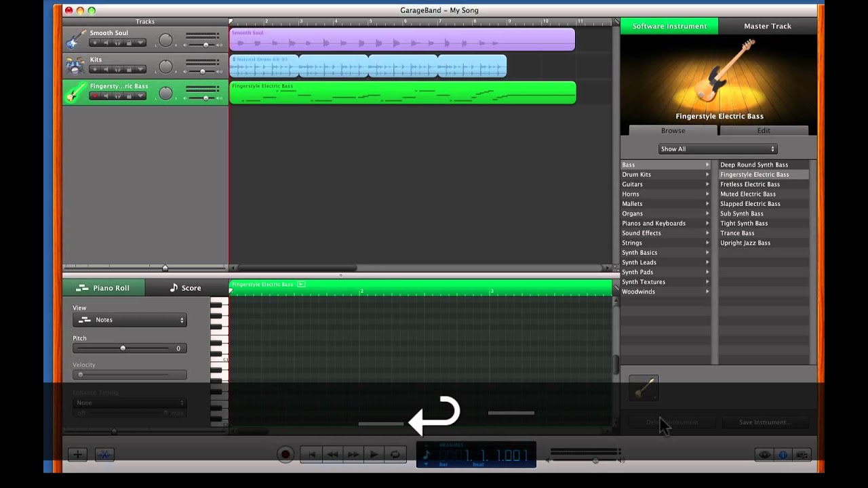Switch to Piano Roll view
The height and width of the screenshot is (488, 868).
click(x=103, y=288)
